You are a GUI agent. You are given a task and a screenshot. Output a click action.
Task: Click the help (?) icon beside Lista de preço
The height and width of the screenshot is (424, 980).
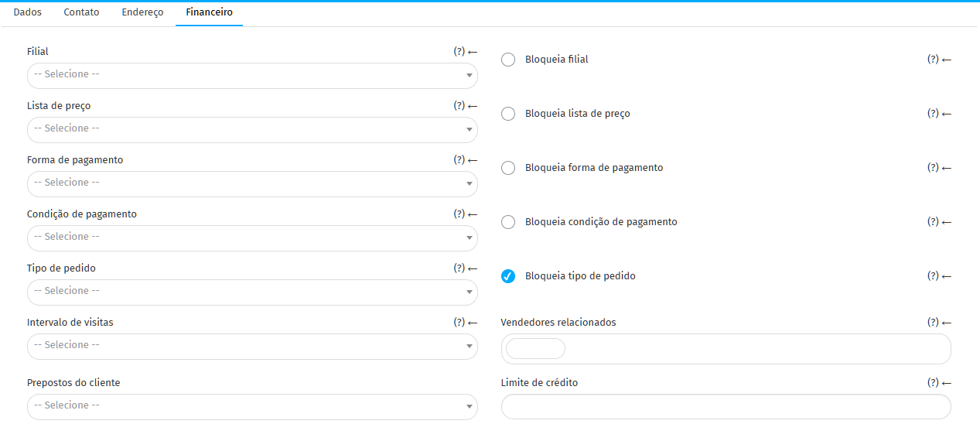tap(459, 106)
